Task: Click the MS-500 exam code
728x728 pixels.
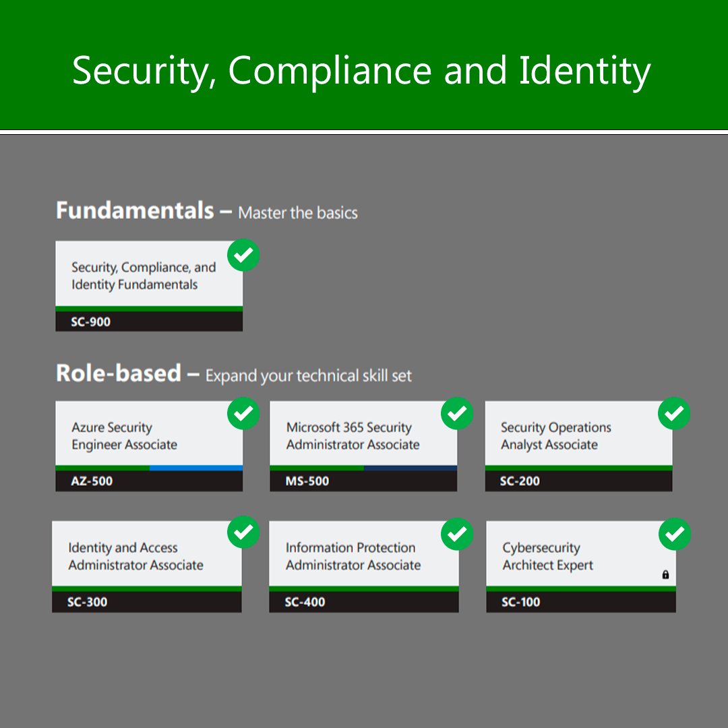Action: (307, 481)
